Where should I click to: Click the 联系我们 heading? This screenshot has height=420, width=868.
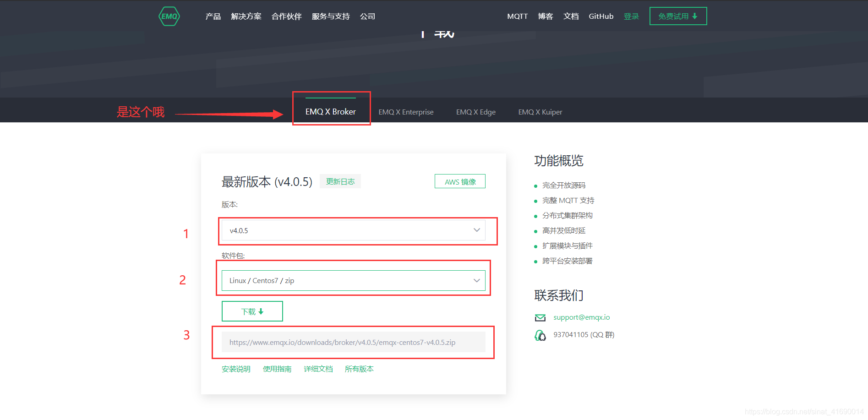pyautogui.click(x=559, y=295)
